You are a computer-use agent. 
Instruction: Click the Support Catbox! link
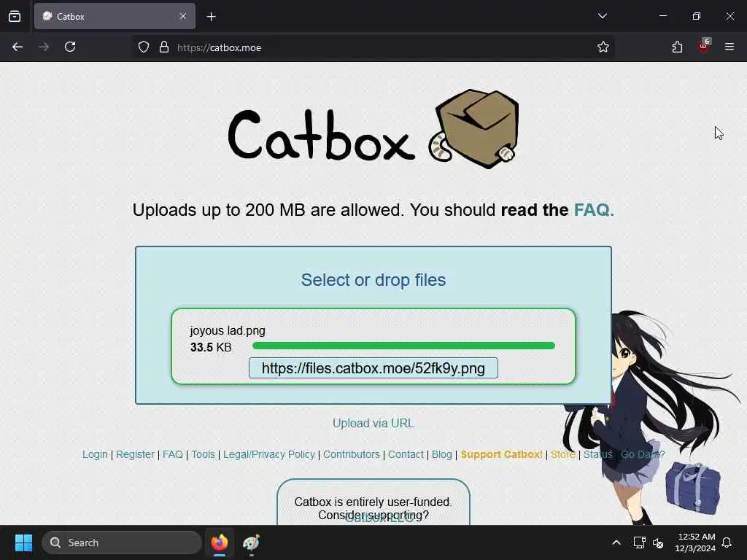tap(502, 454)
